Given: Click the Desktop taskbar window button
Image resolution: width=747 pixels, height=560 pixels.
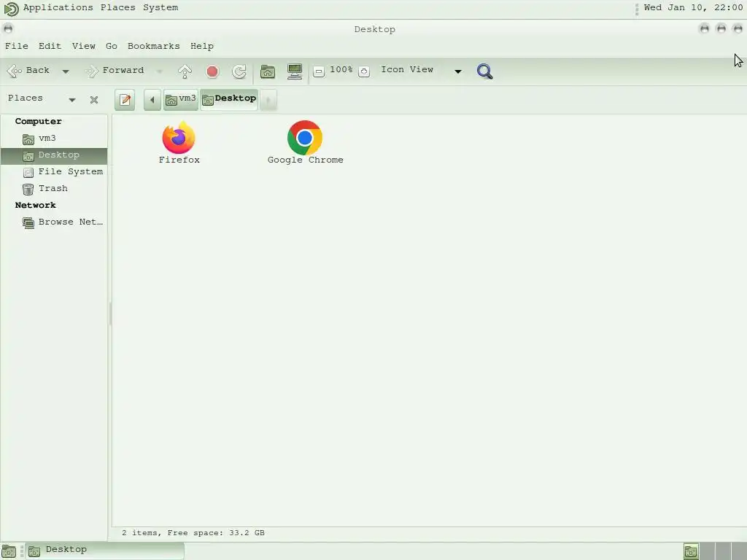Looking at the screenshot, I should coord(104,551).
